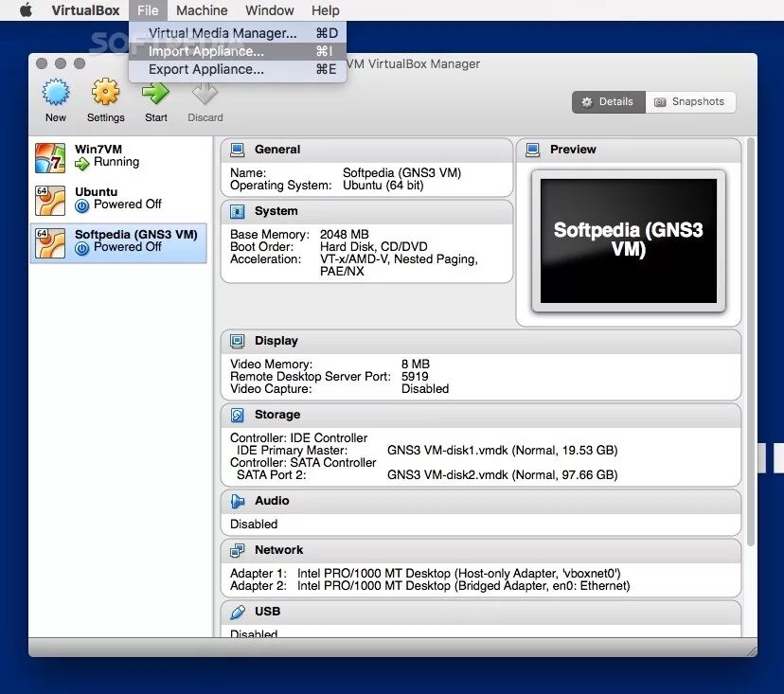Click the Network section icon
The height and width of the screenshot is (694, 784).
point(237,550)
